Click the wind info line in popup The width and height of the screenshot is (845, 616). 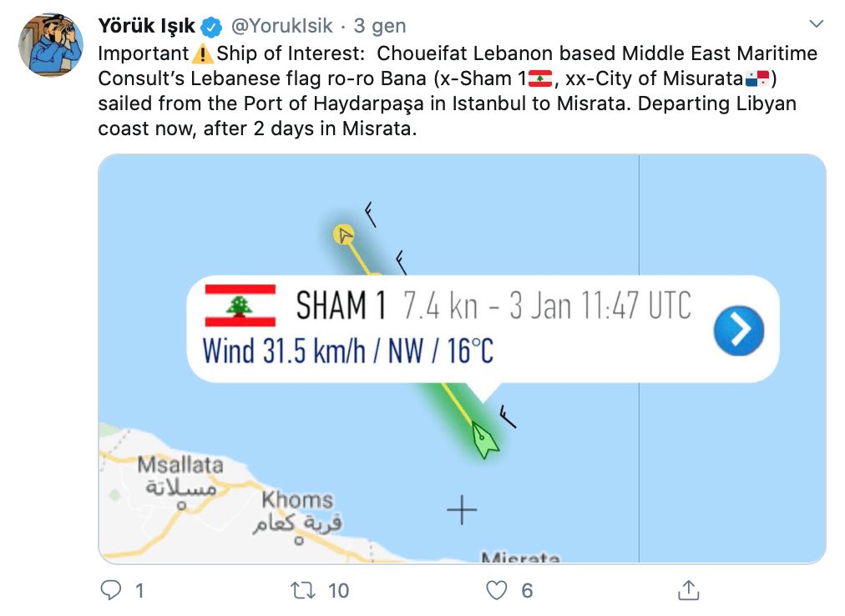tap(348, 350)
